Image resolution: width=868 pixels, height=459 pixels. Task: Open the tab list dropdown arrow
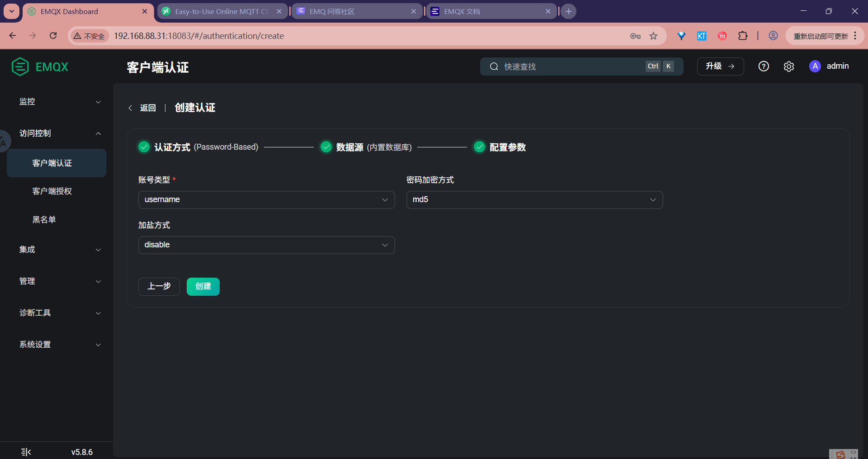coord(11,11)
